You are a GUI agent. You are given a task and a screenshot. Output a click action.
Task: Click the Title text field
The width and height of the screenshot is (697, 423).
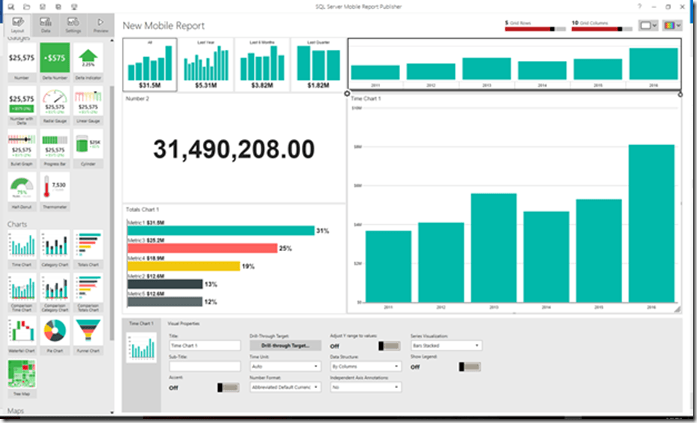click(x=203, y=346)
